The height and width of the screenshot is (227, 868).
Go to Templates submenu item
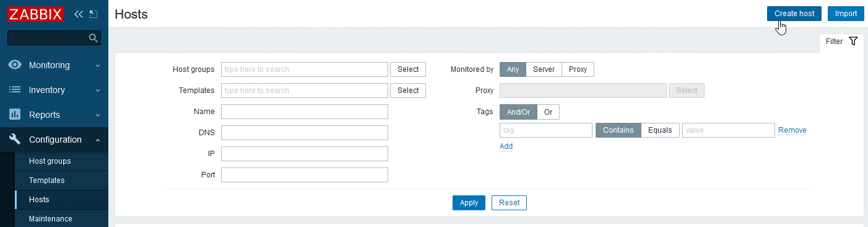click(47, 180)
